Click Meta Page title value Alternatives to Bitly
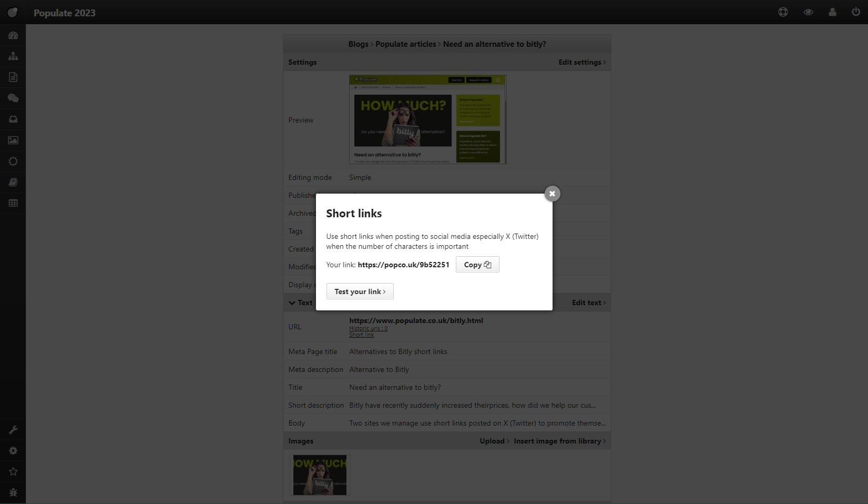The image size is (868, 504). click(398, 351)
